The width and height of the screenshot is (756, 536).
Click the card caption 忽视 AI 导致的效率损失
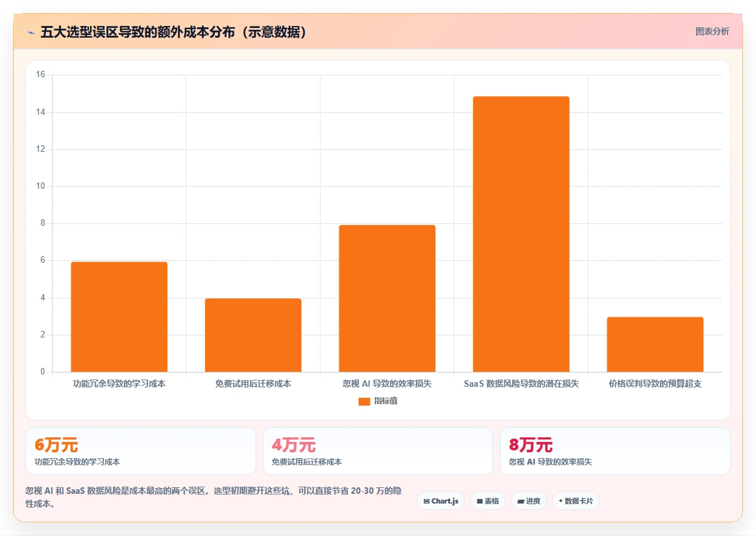pos(550,462)
